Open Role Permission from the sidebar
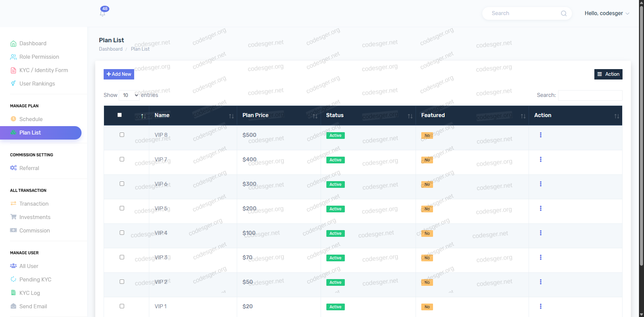644x317 pixels. [39, 57]
